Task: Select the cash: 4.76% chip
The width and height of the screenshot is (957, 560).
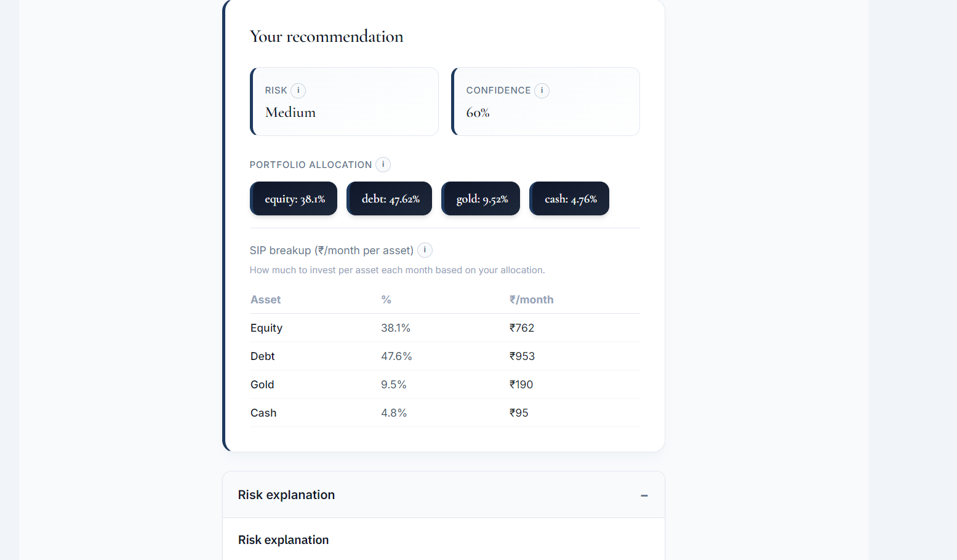Action: coord(569,198)
